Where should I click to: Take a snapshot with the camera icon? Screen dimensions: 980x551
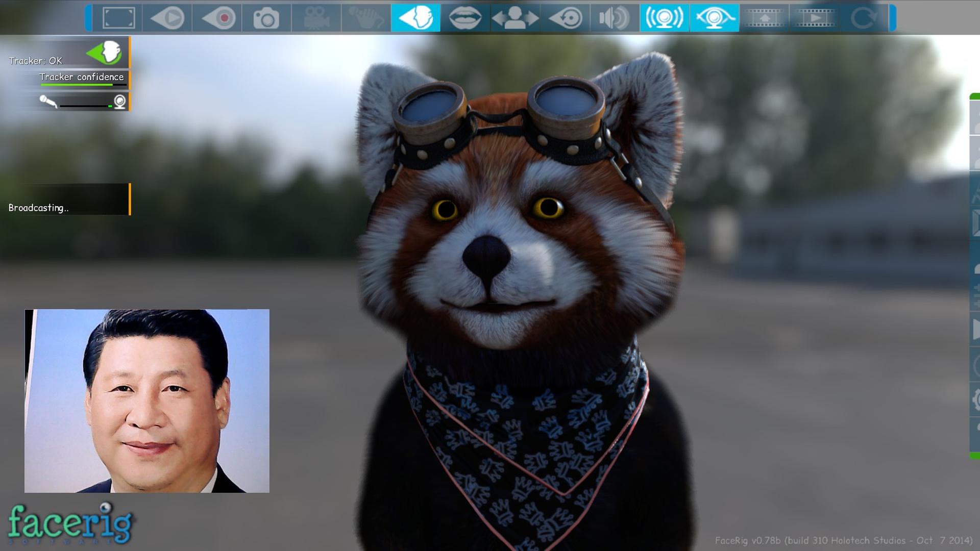pos(266,18)
